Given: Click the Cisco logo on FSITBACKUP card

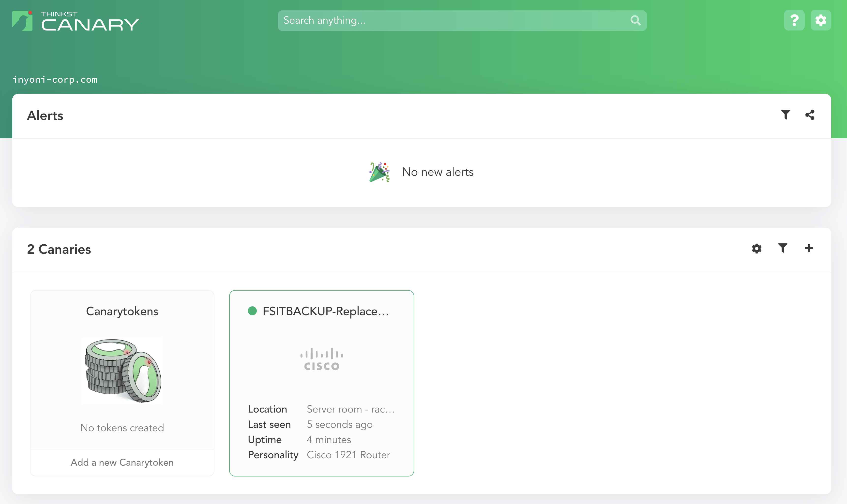Looking at the screenshot, I should coord(321,359).
